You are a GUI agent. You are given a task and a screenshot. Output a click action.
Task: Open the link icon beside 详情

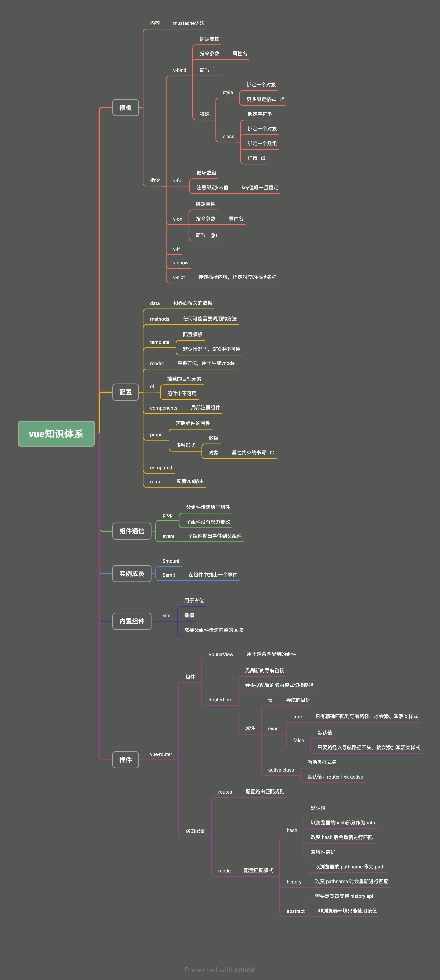pos(263,158)
